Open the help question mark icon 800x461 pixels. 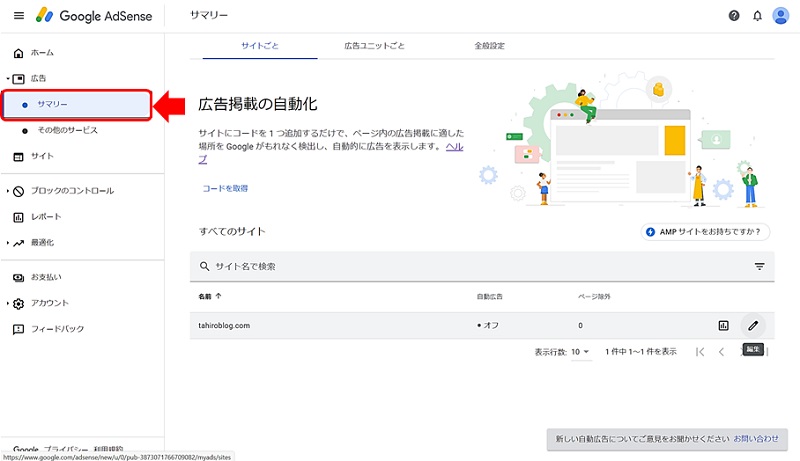click(x=734, y=16)
